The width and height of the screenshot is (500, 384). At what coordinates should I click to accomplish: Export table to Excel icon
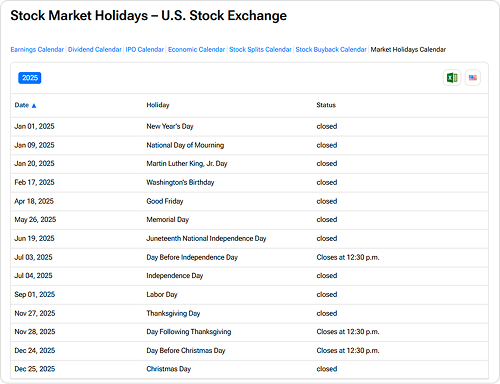tap(452, 78)
